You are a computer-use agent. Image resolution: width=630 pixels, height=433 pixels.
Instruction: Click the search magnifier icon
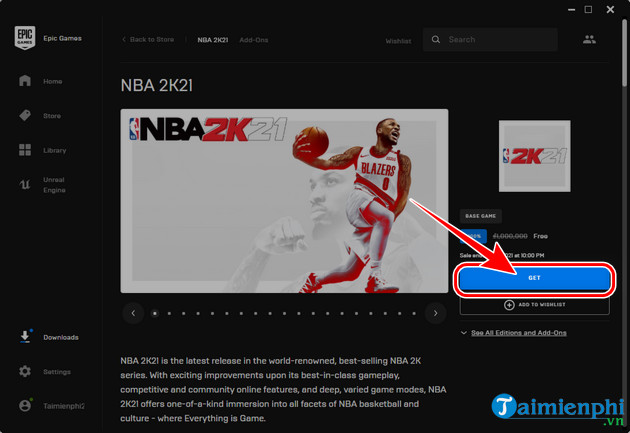[x=436, y=39]
